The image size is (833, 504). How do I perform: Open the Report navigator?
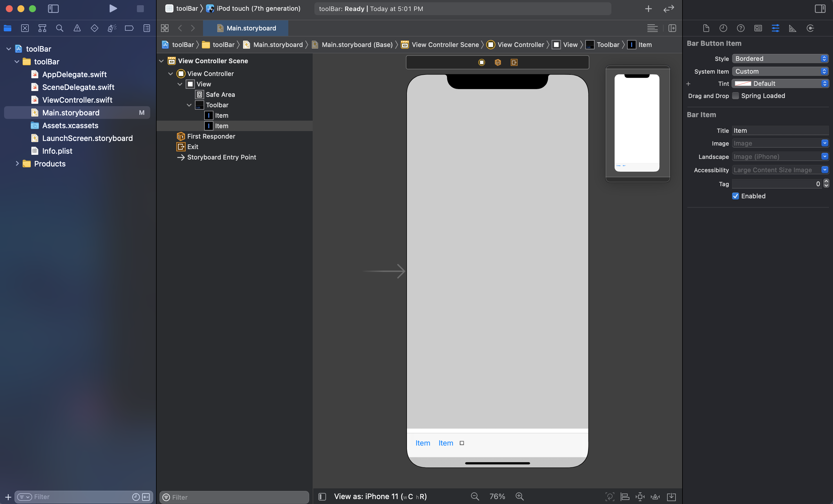(147, 28)
